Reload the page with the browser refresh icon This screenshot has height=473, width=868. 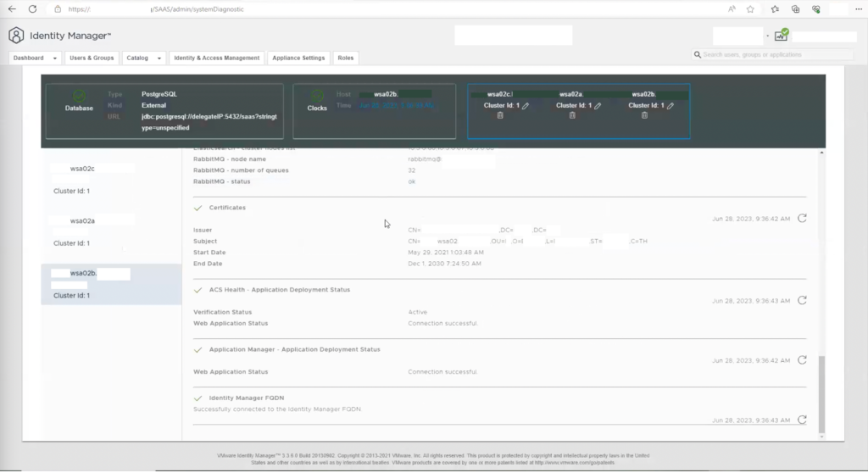tap(33, 8)
